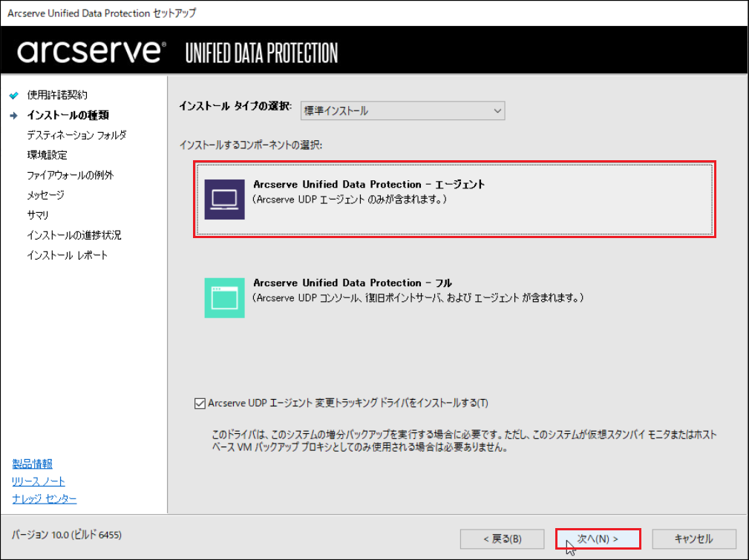Select the インストール レポート step

[68, 255]
